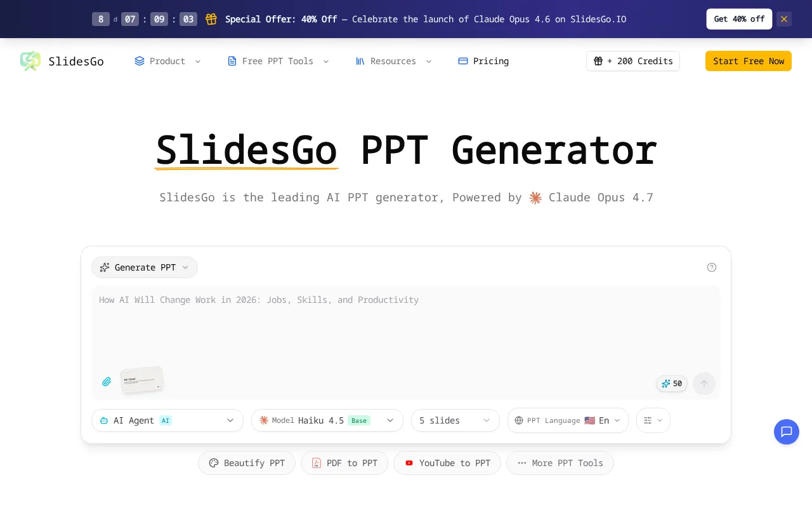Expand the Generate PPT dropdown
812x508 pixels.
(x=145, y=267)
